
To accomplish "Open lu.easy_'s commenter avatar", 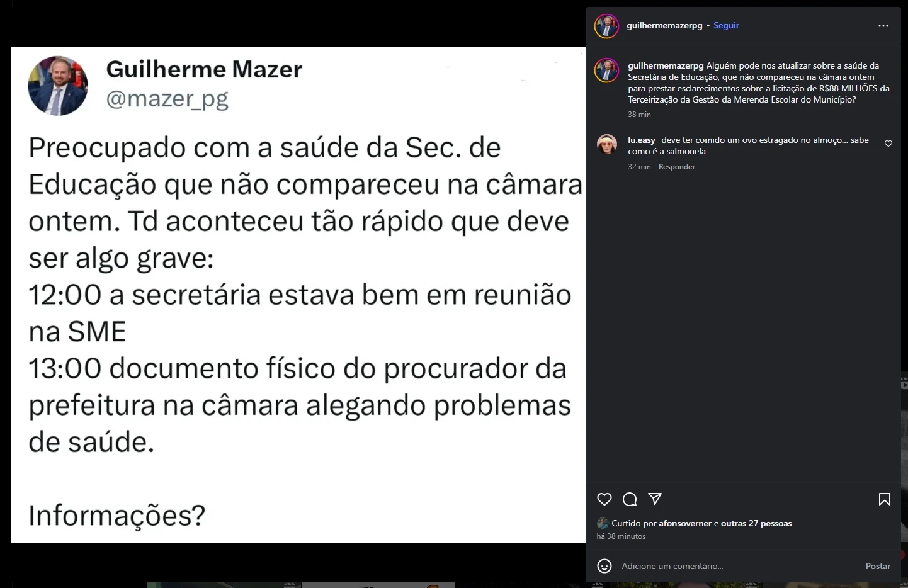I will (607, 144).
